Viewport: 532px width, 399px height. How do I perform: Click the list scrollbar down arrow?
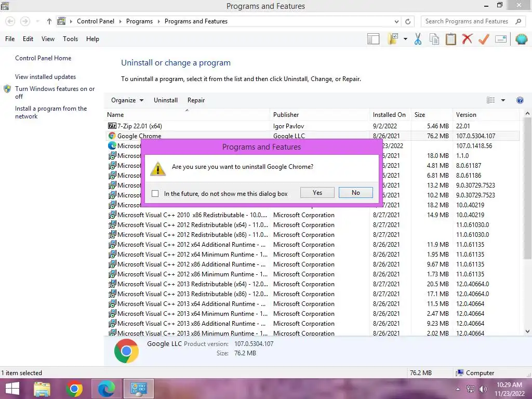click(x=527, y=331)
